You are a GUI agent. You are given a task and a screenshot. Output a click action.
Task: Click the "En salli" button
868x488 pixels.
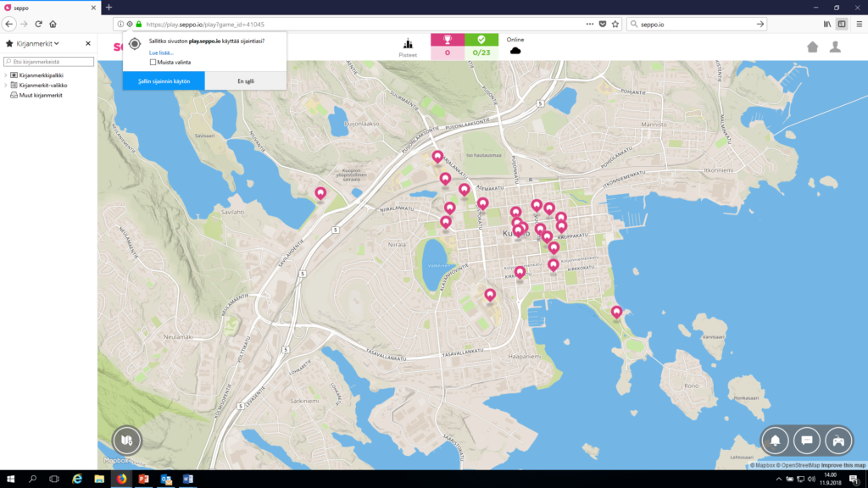coord(245,80)
